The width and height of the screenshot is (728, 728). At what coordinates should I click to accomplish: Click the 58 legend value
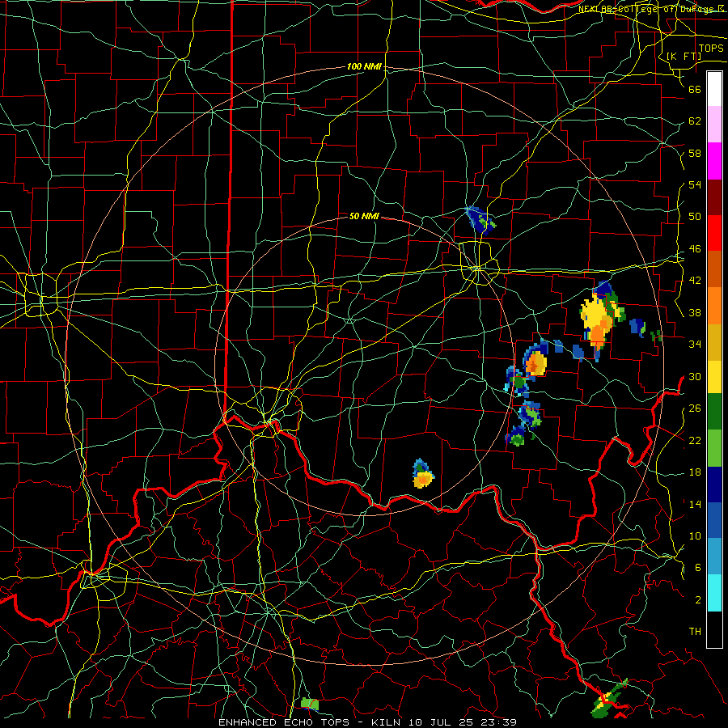click(695, 153)
